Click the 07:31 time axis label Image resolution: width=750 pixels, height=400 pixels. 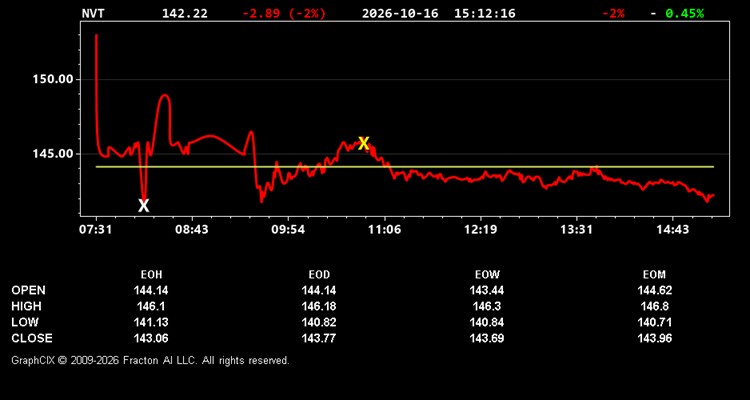(96, 230)
